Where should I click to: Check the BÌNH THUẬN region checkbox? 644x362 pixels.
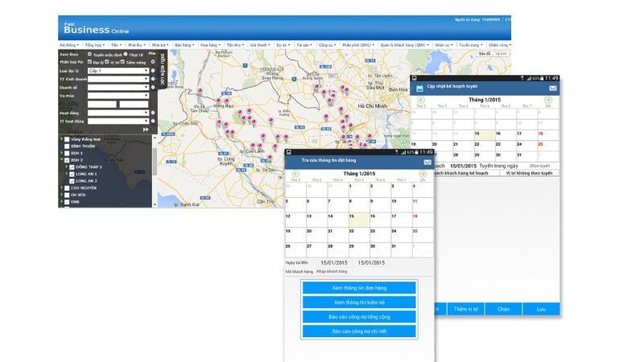click(67, 146)
